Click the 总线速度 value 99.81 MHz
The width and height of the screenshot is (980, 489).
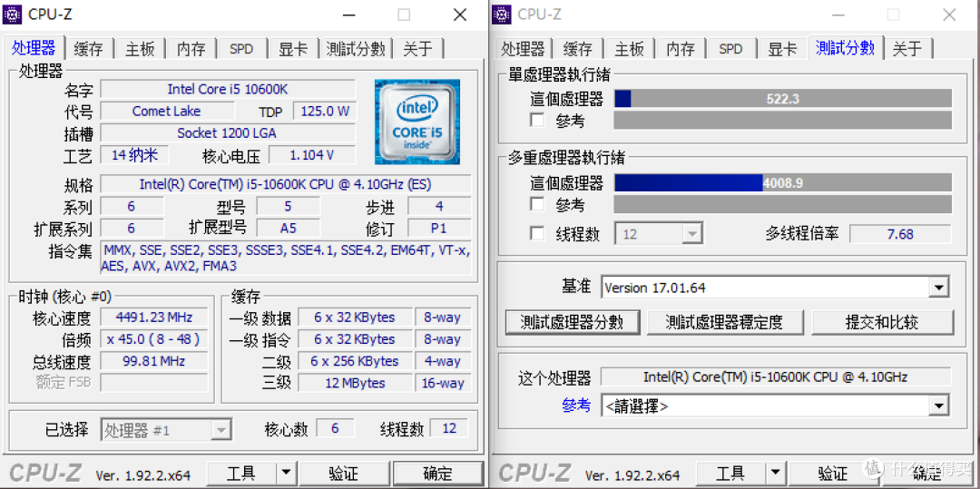(153, 361)
